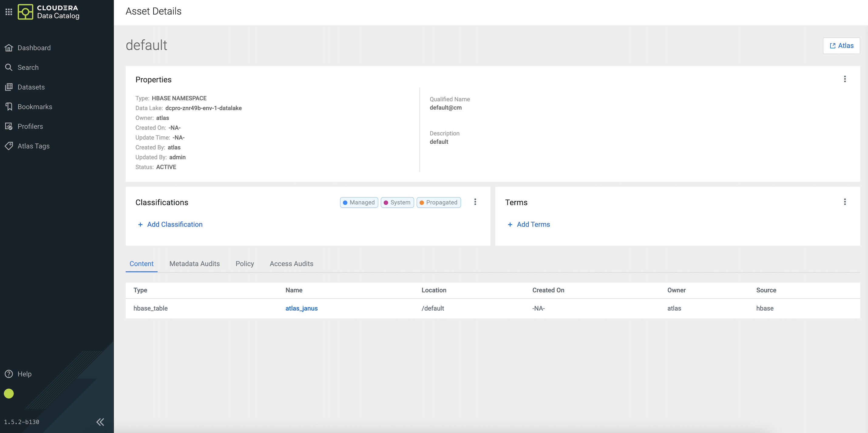Toggle the System classification filter
The height and width of the screenshot is (433, 868).
[397, 202]
